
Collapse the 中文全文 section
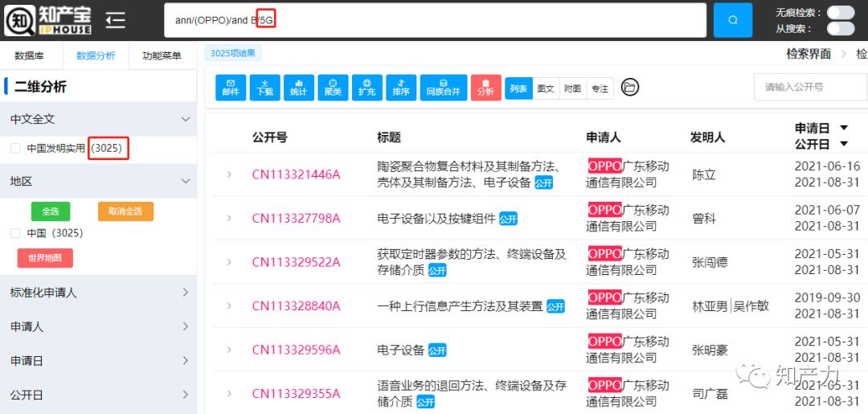click(186, 119)
